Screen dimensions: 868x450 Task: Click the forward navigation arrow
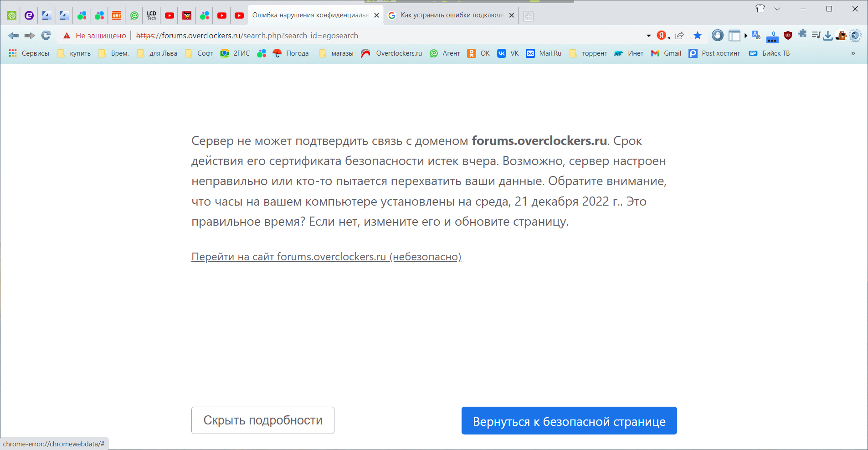pyautogui.click(x=30, y=36)
